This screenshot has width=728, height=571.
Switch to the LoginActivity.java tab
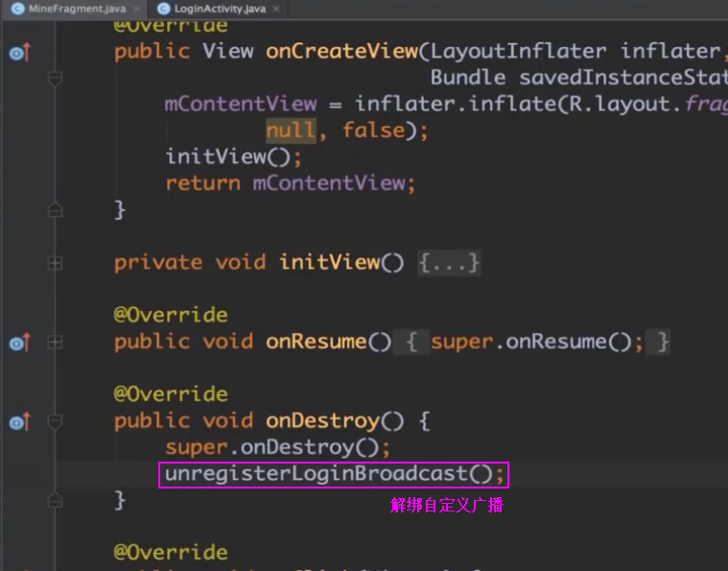(x=220, y=9)
